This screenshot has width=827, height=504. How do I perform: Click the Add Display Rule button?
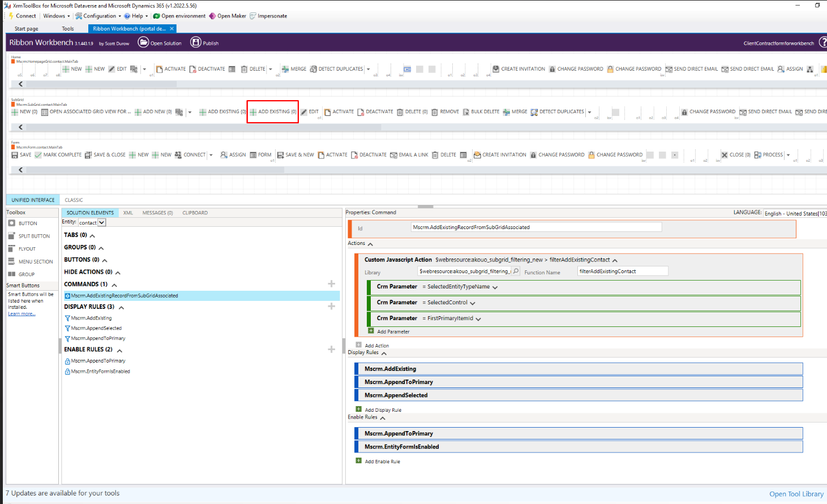coord(381,410)
